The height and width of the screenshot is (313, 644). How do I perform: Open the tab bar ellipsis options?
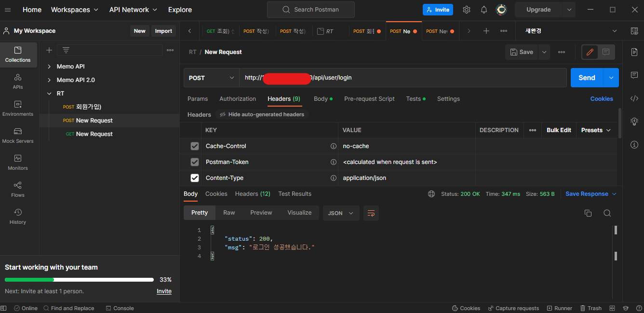tap(504, 31)
